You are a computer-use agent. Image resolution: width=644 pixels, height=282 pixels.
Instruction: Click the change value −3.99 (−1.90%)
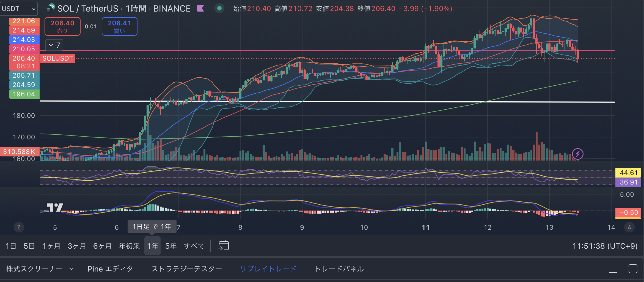tap(425, 9)
